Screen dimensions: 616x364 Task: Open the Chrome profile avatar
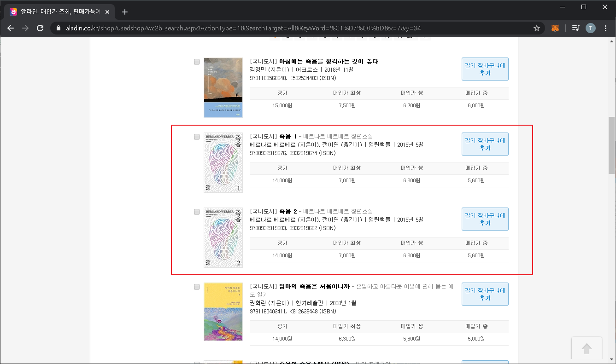(591, 28)
